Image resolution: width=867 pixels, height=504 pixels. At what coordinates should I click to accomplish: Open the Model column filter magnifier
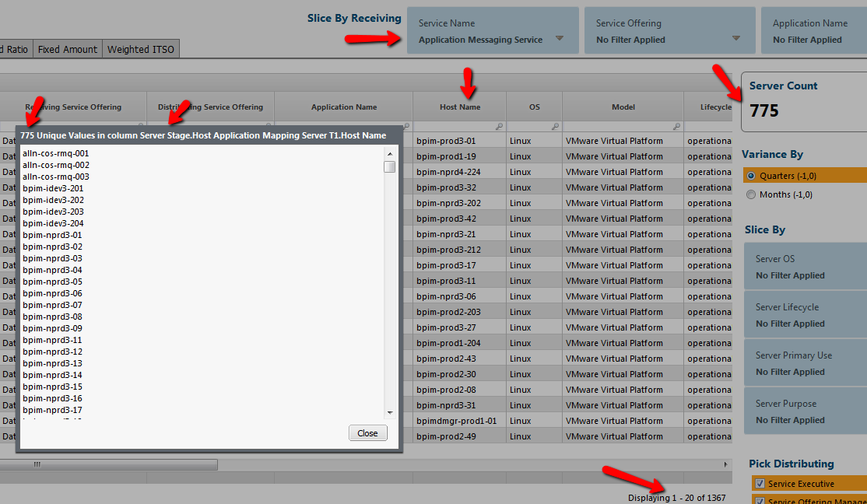[676, 125]
